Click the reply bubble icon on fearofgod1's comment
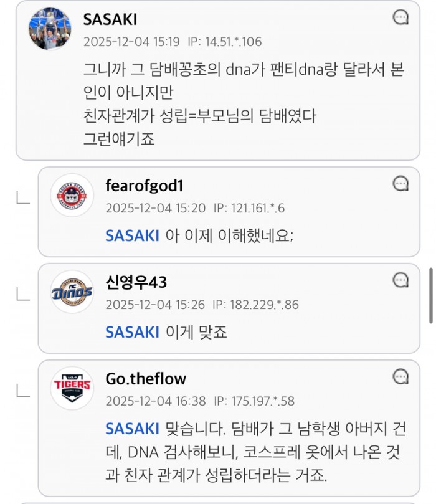Screen dimensions: 436x504 point(401,183)
